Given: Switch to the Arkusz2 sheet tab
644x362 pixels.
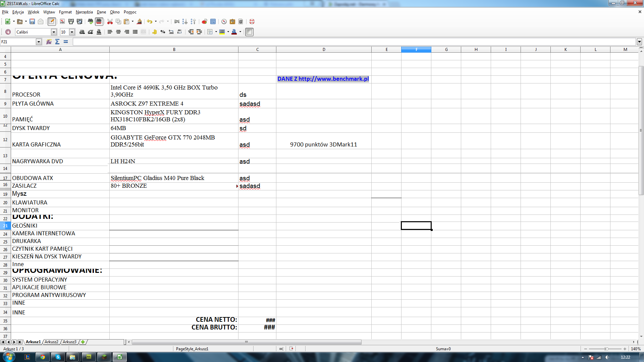Looking at the screenshot, I should pos(51,342).
